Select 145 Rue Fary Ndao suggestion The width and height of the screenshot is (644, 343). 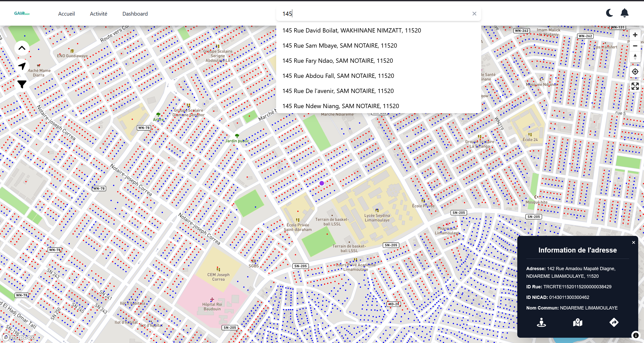378,61
